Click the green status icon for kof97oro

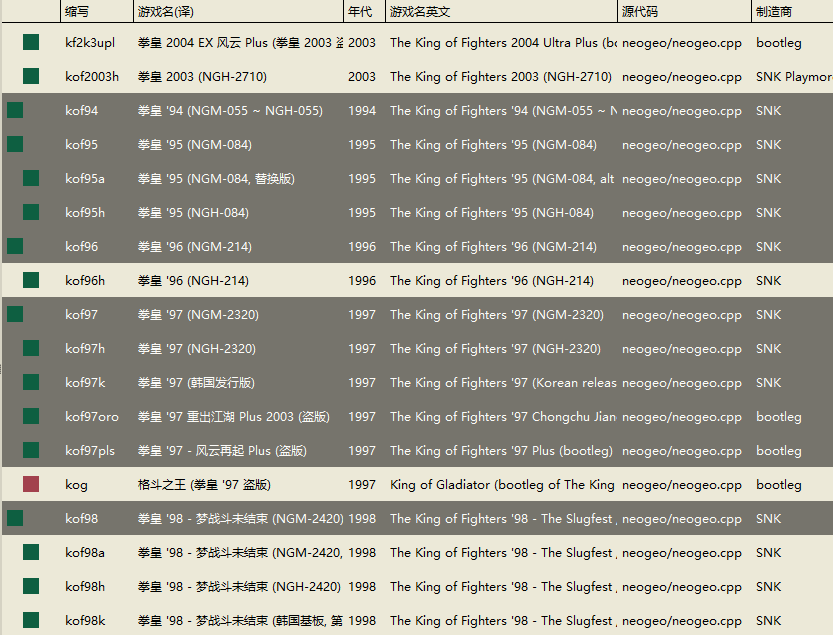[x=31, y=417]
